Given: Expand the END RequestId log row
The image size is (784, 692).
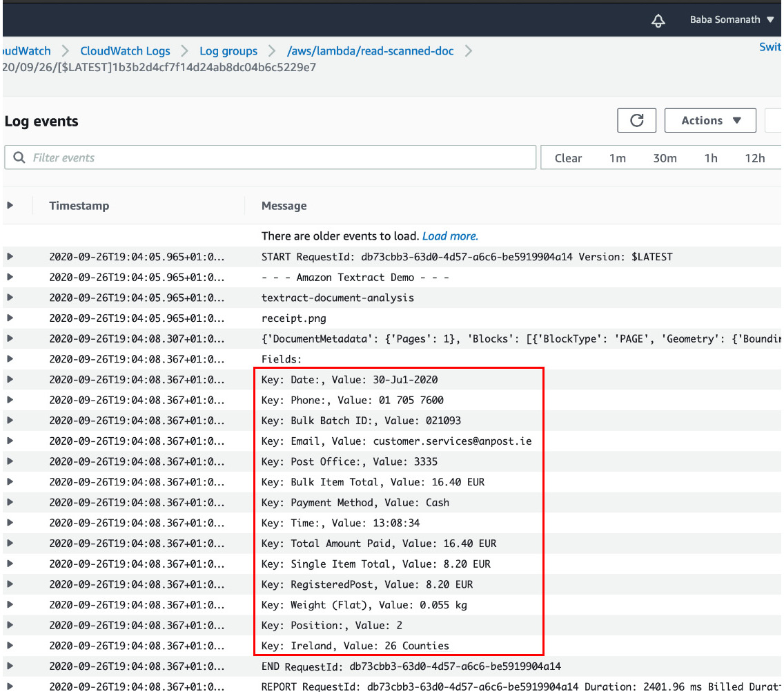Looking at the screenshot, I should click(x=10, y=666).
